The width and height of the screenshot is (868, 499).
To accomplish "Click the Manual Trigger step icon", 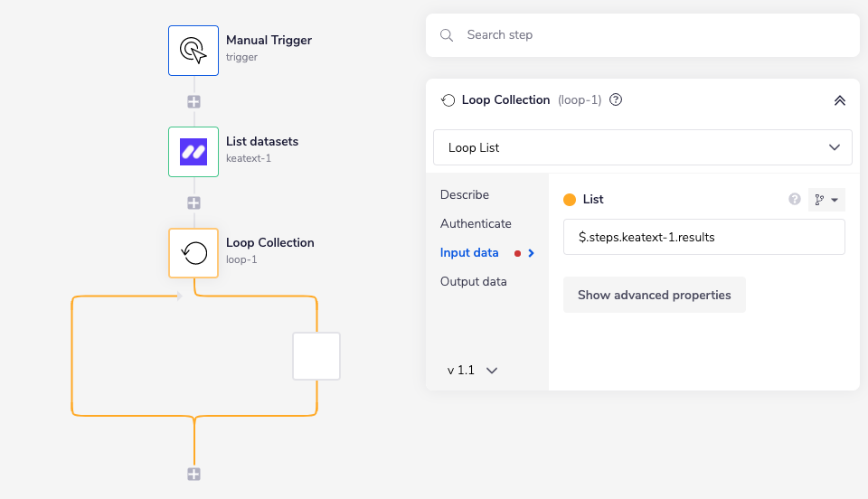I will pyautogui.click(x=193, y=51).
